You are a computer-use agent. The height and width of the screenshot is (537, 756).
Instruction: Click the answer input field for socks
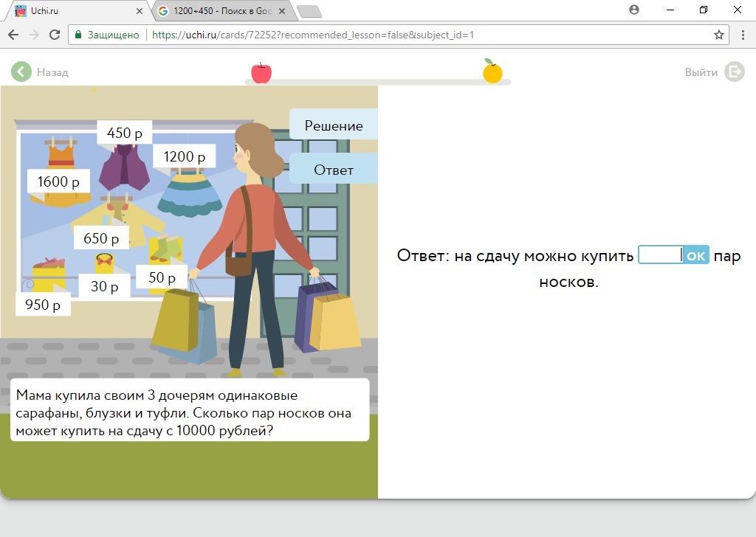pyautogui.click(x=660, y=255)
